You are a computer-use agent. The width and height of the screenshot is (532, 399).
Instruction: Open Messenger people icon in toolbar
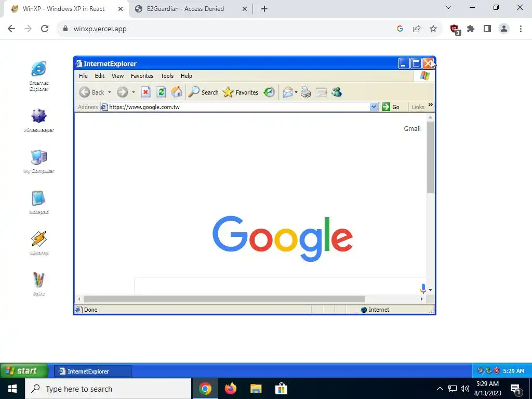337,92
